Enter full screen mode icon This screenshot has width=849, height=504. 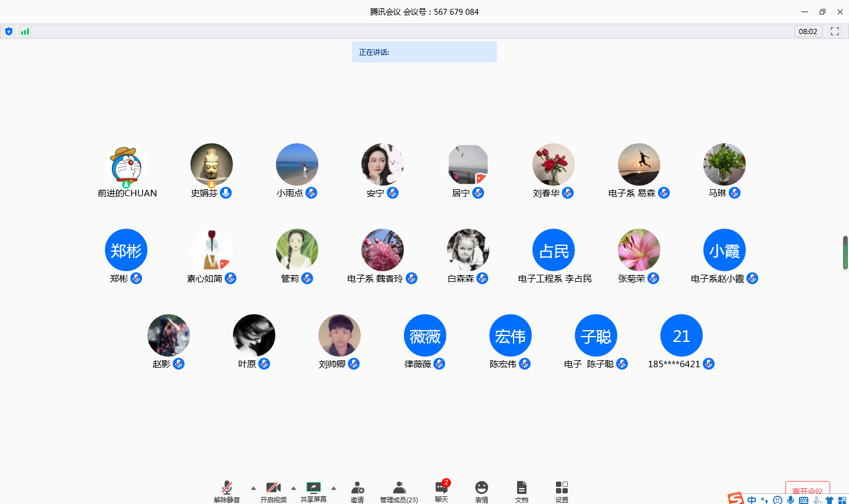pos(835,31)
